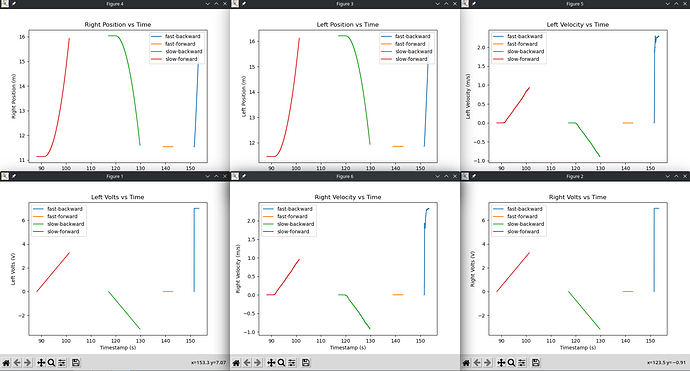The width and height of the screenshot is (690, 371).
Task: Open Configure subplots in Figure 1 toolbar
Action: point(62,363)
